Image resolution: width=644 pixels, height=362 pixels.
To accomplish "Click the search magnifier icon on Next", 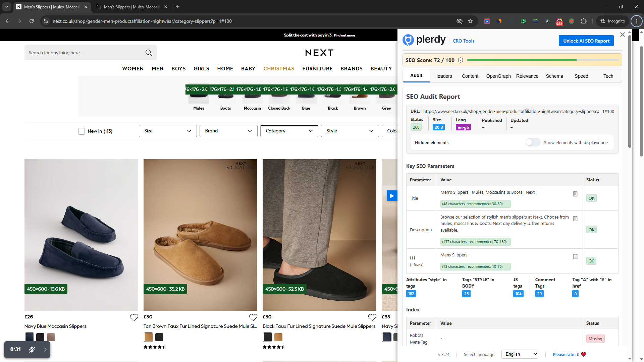I will click(149, 53).
